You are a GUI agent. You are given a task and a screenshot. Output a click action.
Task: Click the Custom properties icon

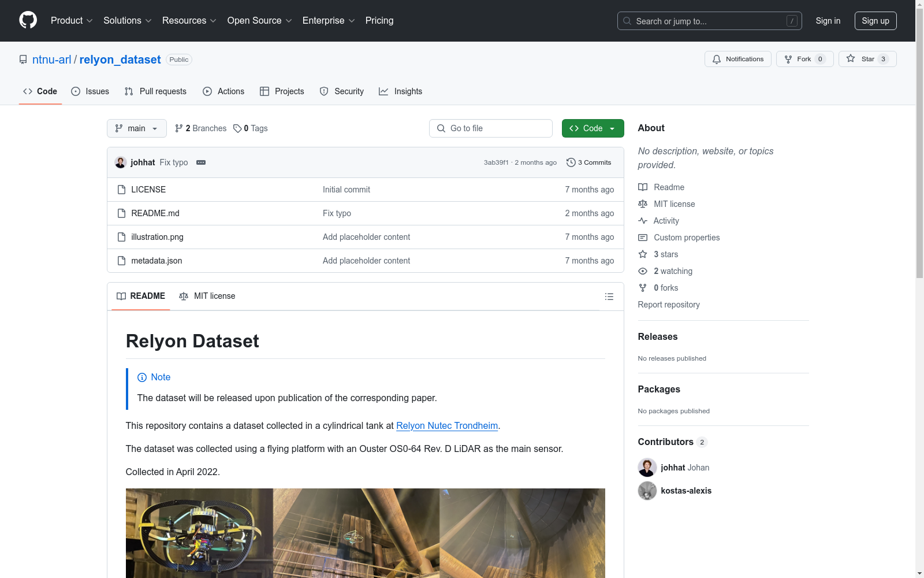click(643, 238)
